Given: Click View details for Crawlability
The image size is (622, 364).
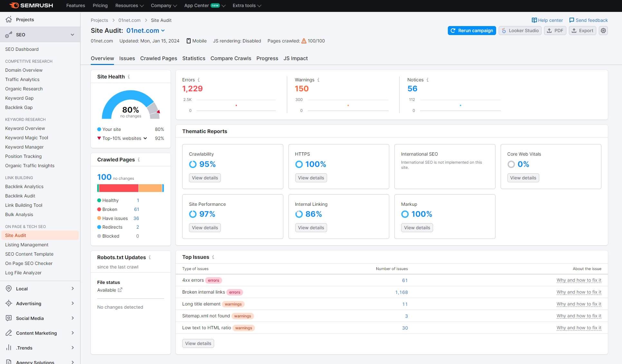Looking at the screenshot, I should (204, 178).
